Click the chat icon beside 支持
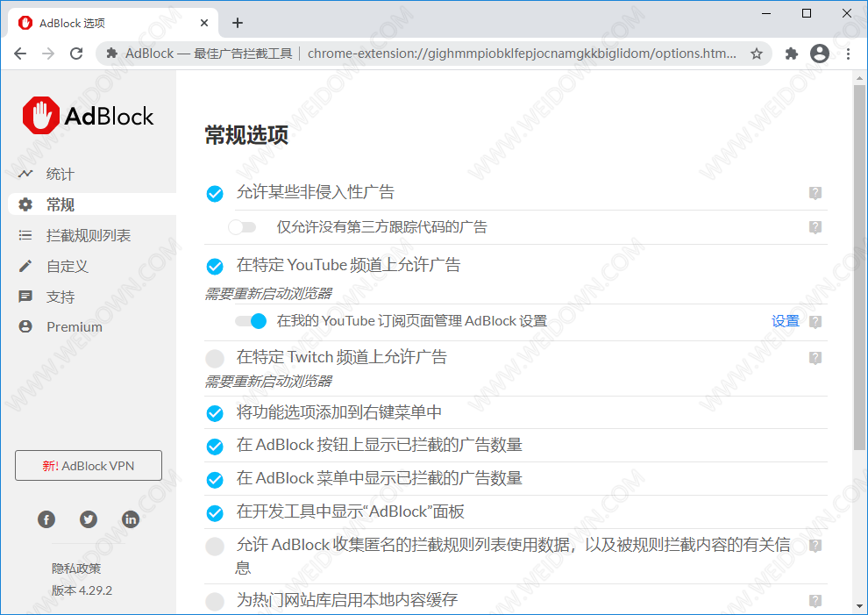This screenshot has height=615, width=868. coord(25,297)
